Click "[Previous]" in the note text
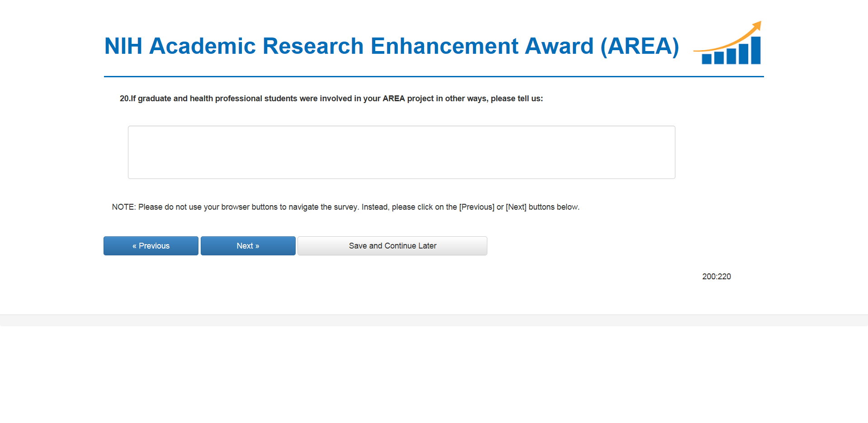The height and width of the screenshot is (423, 868). pos(476,207)
